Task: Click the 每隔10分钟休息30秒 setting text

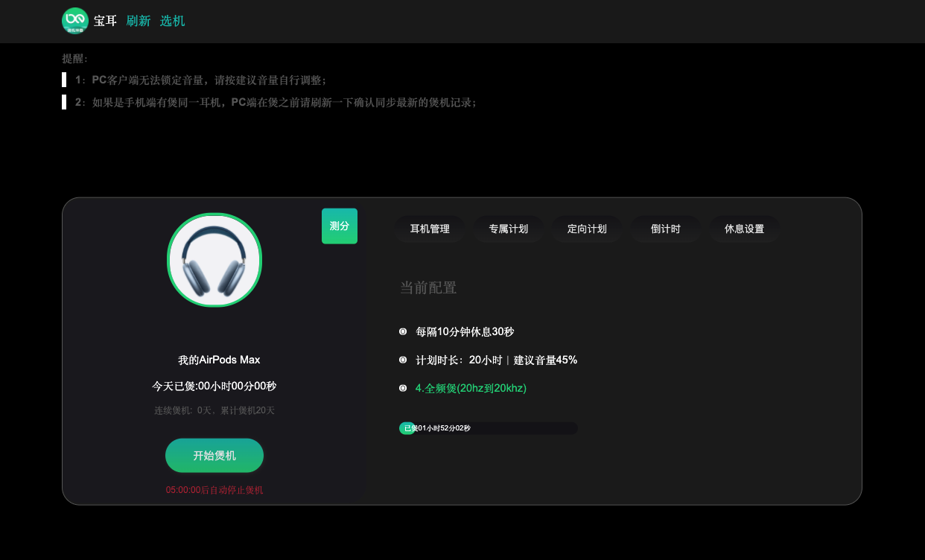Action: [465, 331]
